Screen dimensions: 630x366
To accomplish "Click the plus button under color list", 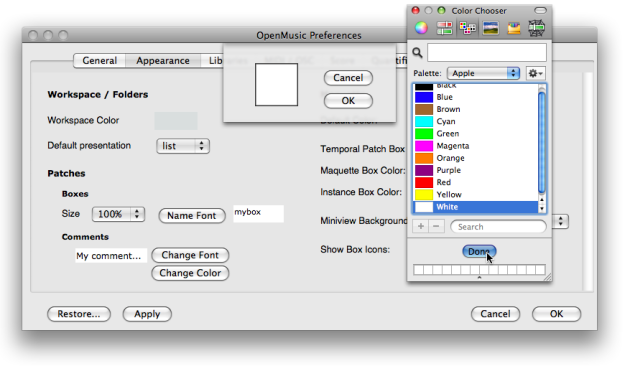I will 421,227.
